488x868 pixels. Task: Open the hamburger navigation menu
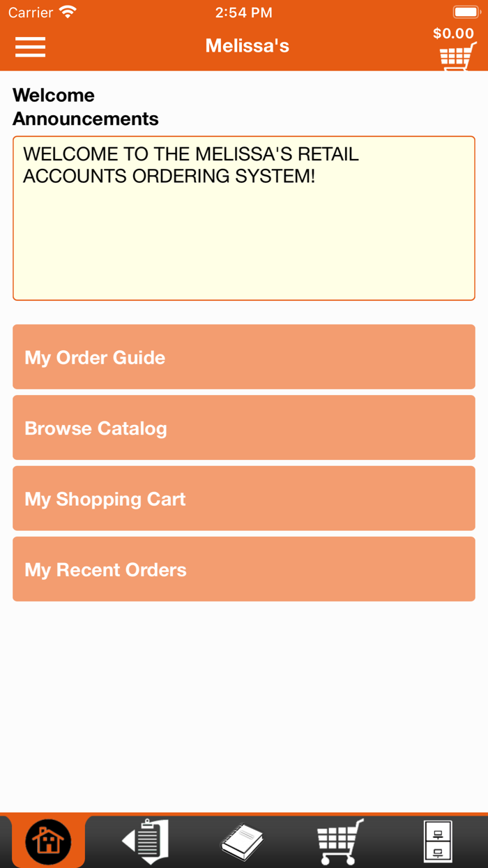(30, 47)
